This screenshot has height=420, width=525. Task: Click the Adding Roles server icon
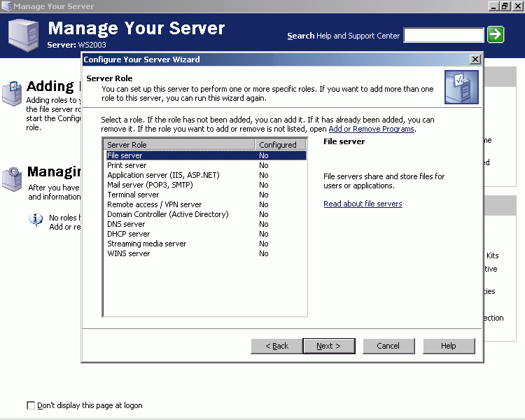point(12,93)
